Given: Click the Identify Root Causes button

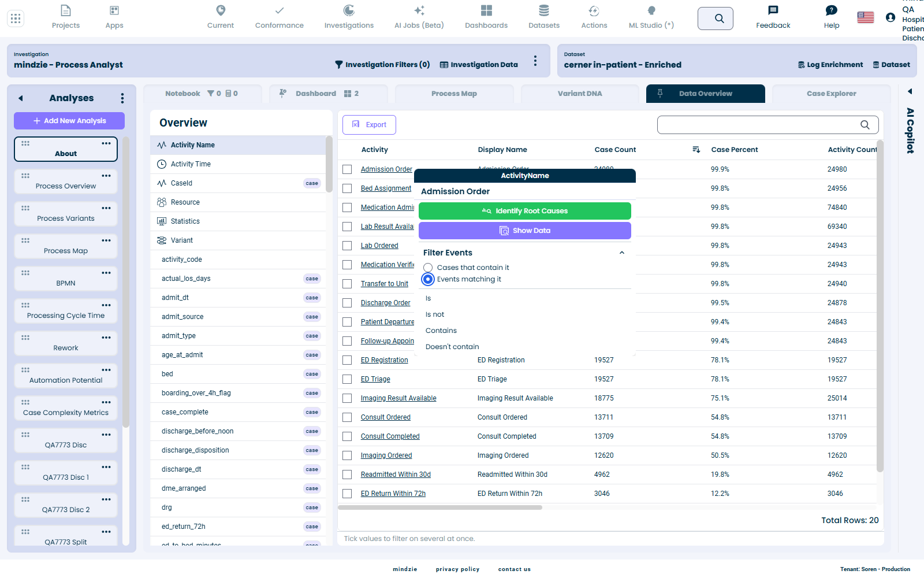Looking at the screenshot, I should click(525, 211).
